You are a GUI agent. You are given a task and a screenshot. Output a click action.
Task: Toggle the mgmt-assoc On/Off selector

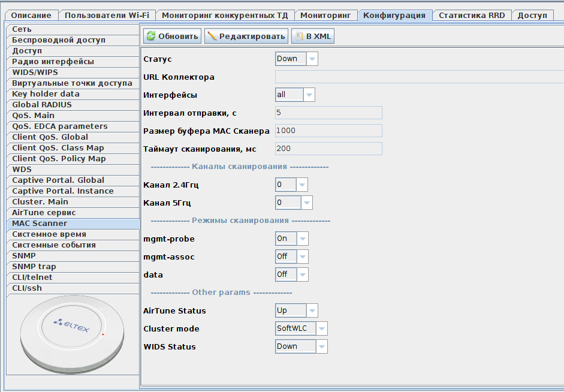pyautogui.click(x=291, y=257)
